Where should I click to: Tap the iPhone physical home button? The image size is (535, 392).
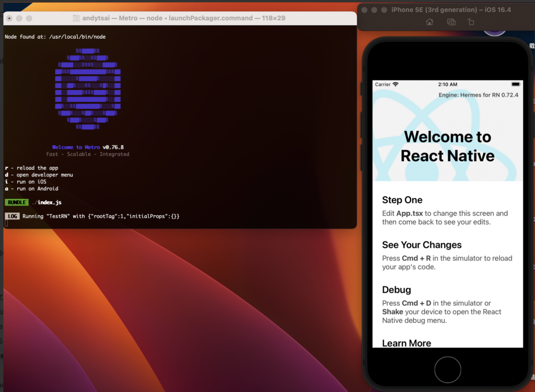coord(447,370)
